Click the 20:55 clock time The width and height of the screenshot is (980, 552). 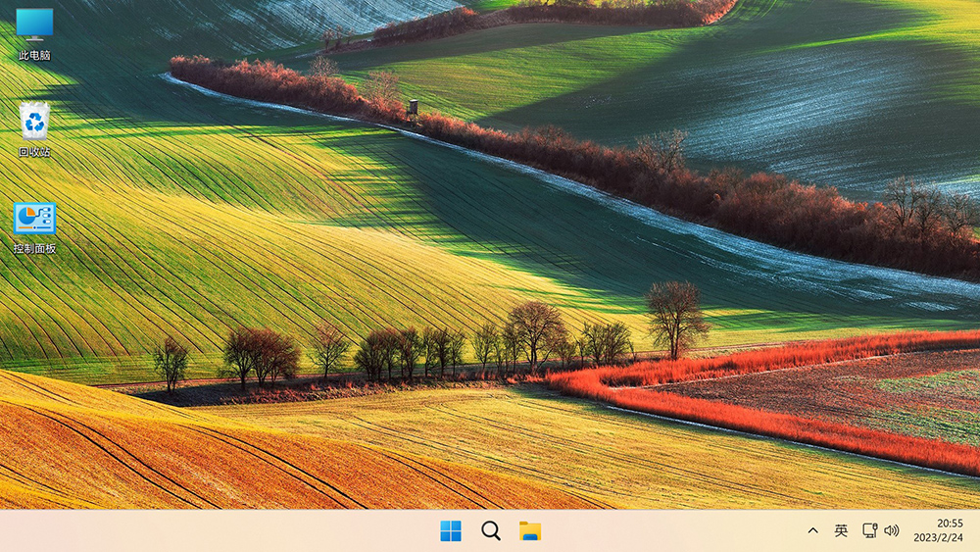(950, 524)
